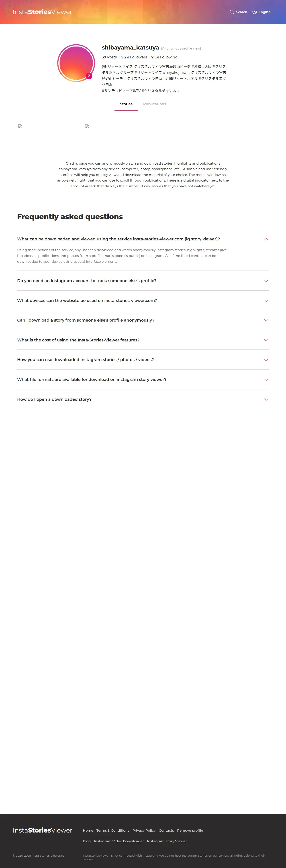This screenshot has height=868, width=286.
Task: Switch to the Stories tab
Action: point(126,104)
